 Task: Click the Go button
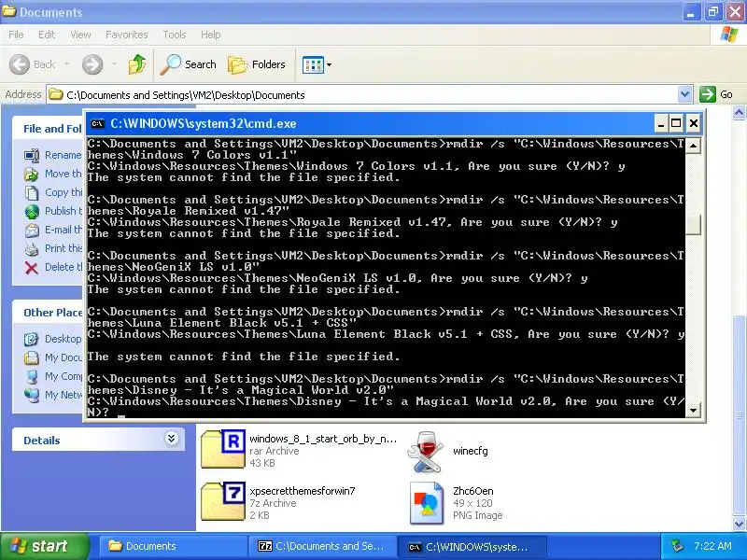tap(716, 94)
